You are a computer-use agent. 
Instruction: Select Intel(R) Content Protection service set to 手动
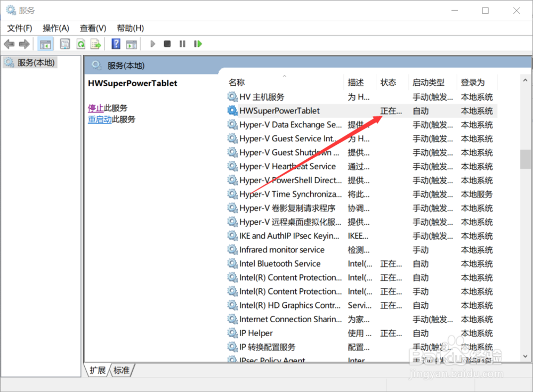[362, 291]
